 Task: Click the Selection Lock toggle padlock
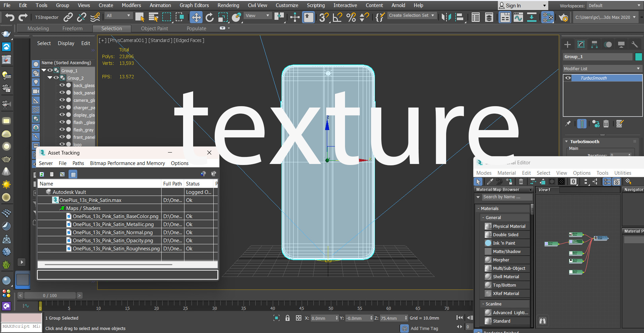pos(288,318)
